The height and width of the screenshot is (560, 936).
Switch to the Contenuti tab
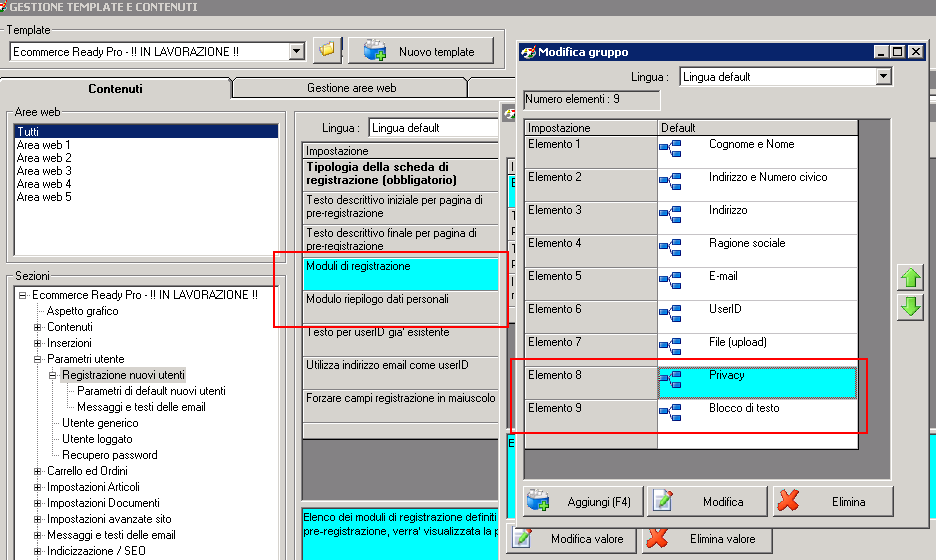coord(115,88)
